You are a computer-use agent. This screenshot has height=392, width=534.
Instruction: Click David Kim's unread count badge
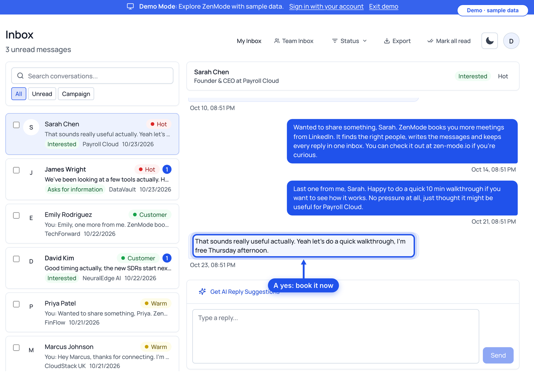point(167,258)
